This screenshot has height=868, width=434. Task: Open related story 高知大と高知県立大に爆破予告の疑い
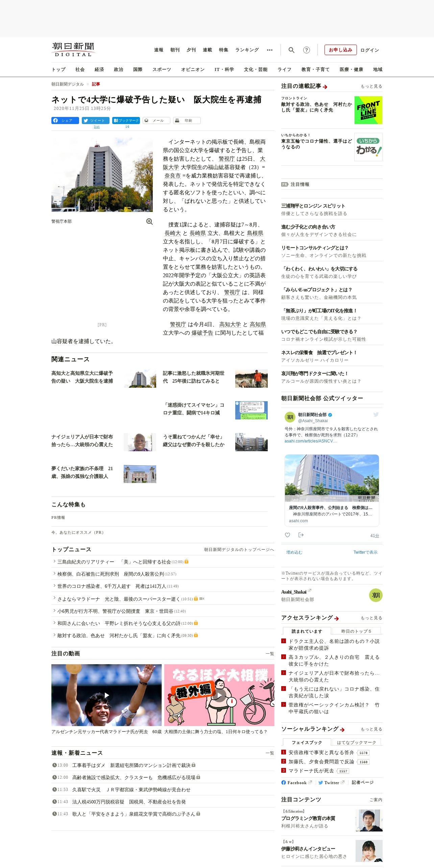pyautogui.click(x=82, y=377)
